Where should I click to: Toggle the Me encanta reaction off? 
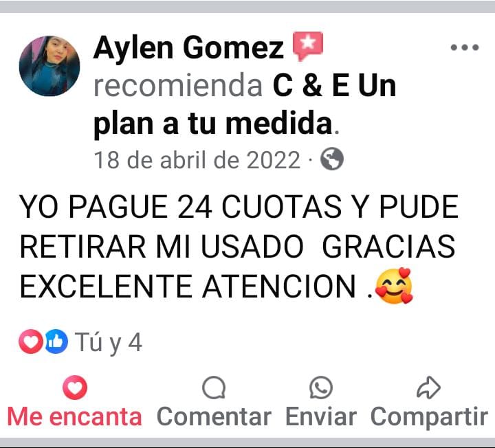coord(75,402)
